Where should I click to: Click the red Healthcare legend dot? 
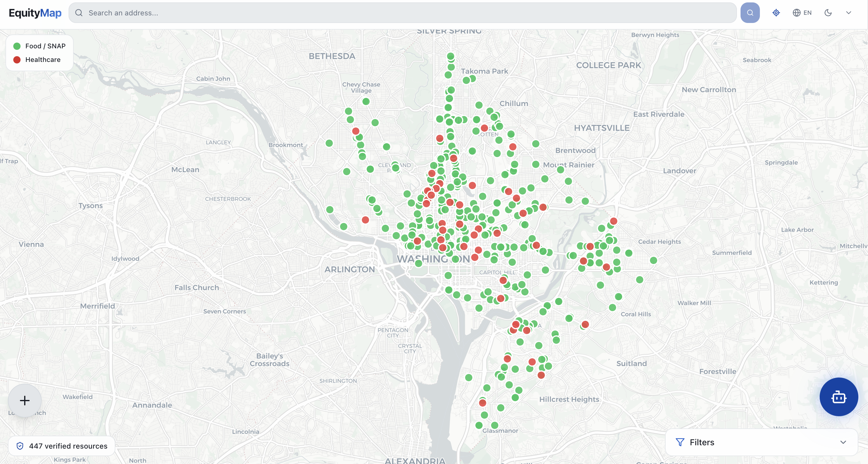coord(17,60)
